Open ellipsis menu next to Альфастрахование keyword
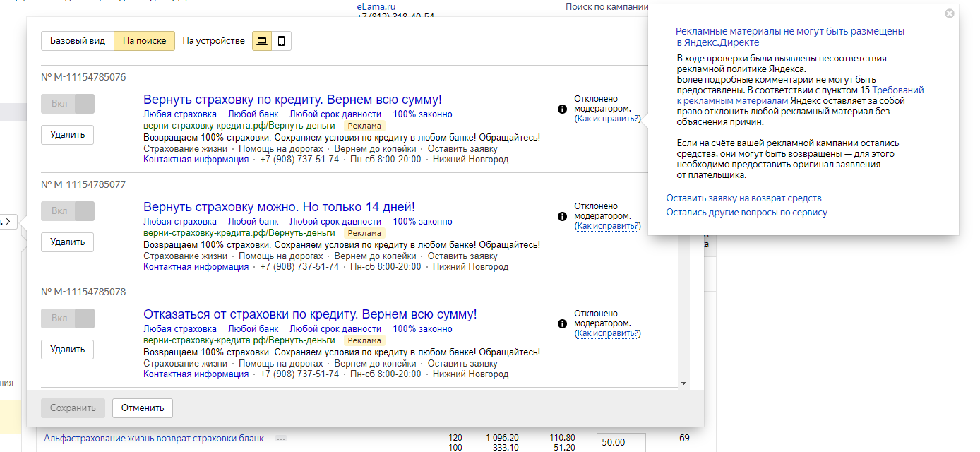Image resolution: width=980 pixels, height=452 pixels. tap(281, 439)
